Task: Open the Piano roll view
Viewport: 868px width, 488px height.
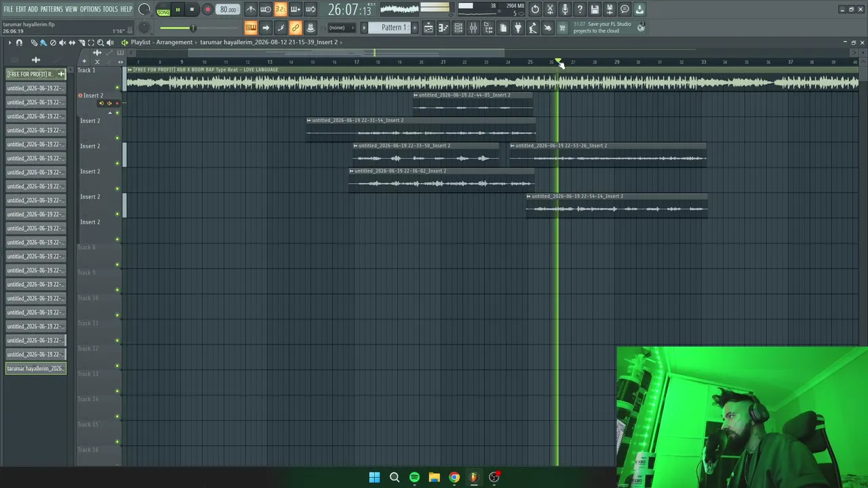Action: (x=443, y=28)
